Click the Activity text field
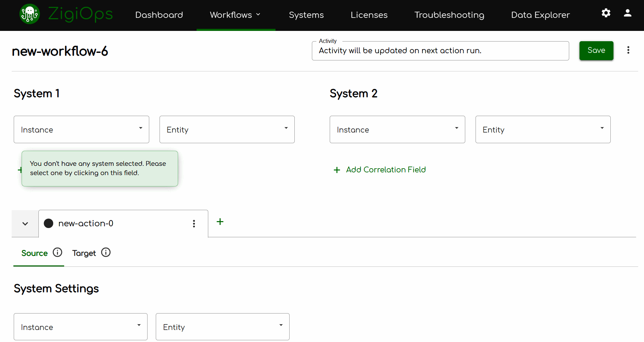This screenshot has height=342, width=644. pyautogui.click(x=440, y=51)
